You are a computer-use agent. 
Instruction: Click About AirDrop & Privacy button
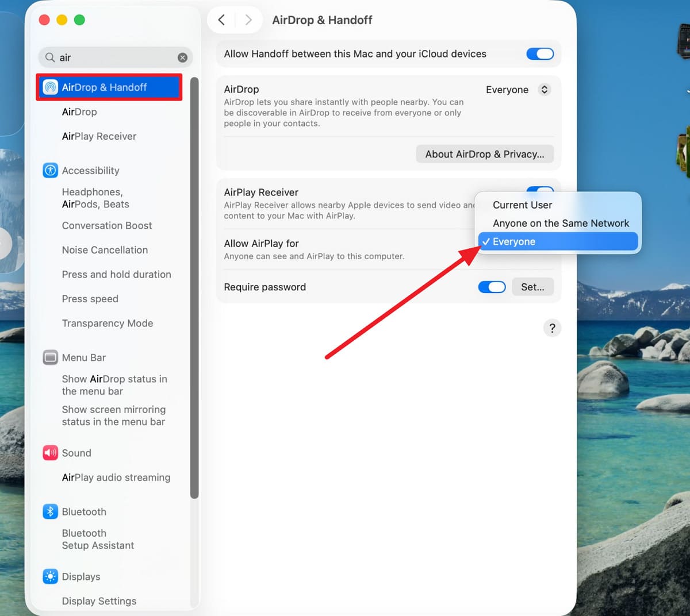(x=485, y=154)
